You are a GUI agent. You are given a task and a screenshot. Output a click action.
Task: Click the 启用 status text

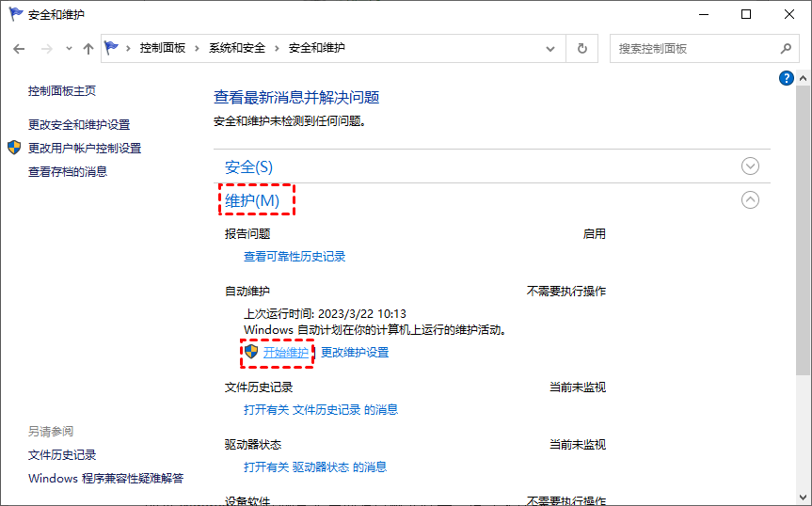594,234
